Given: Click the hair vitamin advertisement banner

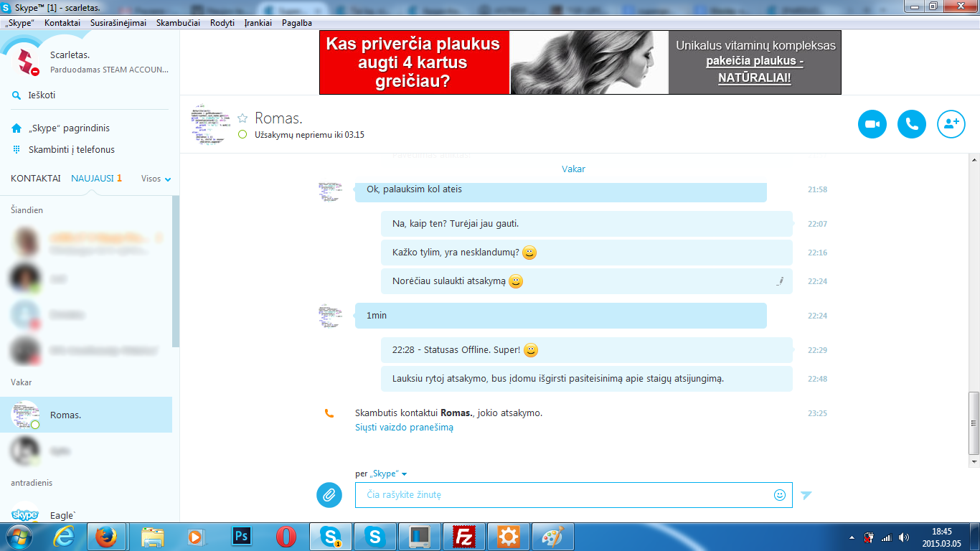Looking at the screenshot, I should [x=580, y=62].
